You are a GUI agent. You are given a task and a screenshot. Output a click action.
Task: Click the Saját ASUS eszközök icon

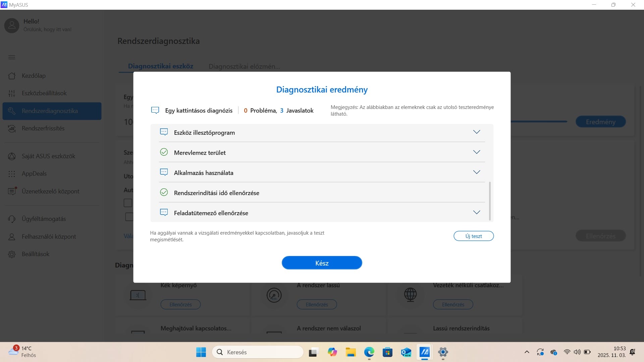coord(12,156)
